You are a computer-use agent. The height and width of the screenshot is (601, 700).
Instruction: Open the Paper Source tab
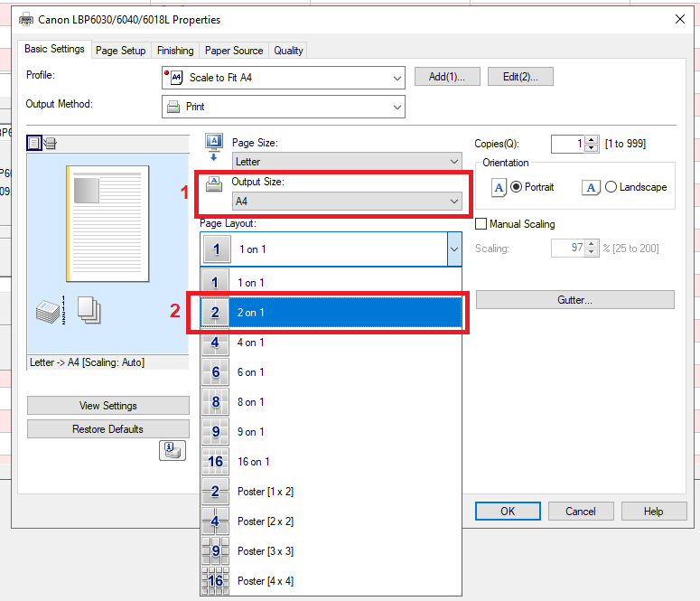pos(234,51)
